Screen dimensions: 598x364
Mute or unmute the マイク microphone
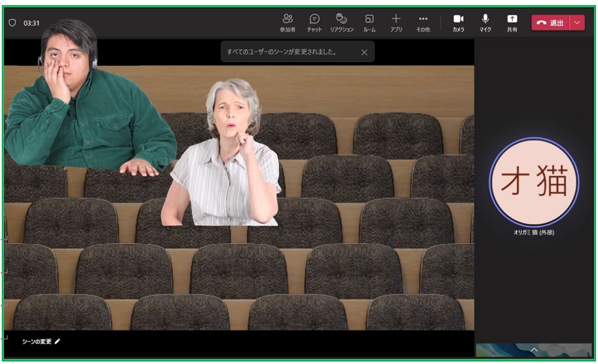pos(485,22)
